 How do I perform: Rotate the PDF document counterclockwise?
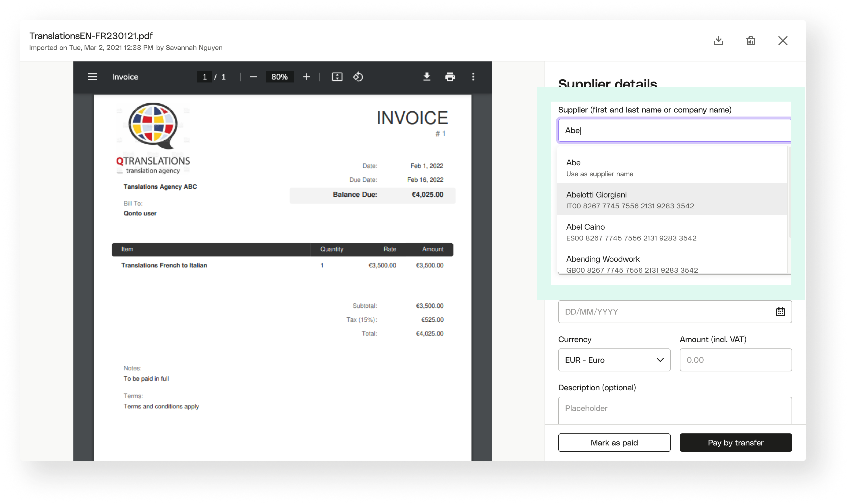[358, 77]
